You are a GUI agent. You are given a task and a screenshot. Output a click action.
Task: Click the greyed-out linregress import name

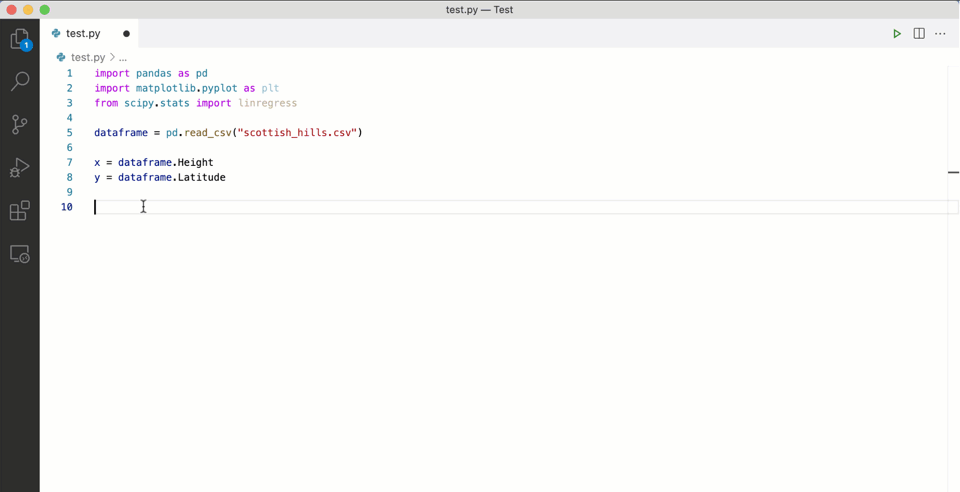tap(267, 103)
